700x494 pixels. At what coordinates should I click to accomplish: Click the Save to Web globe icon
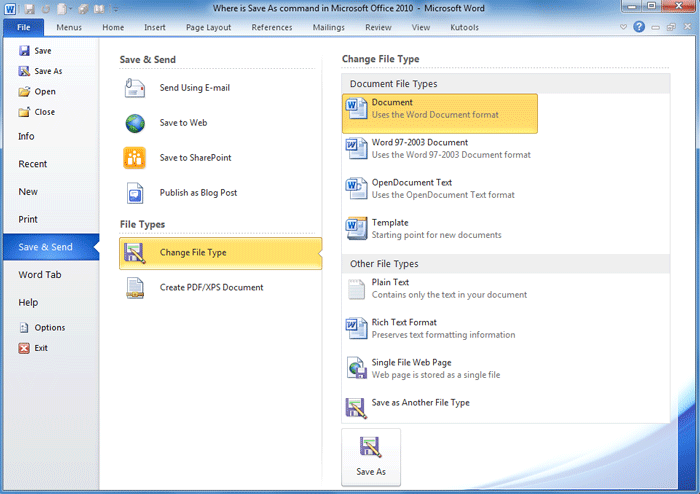click(x=135, y=123)
